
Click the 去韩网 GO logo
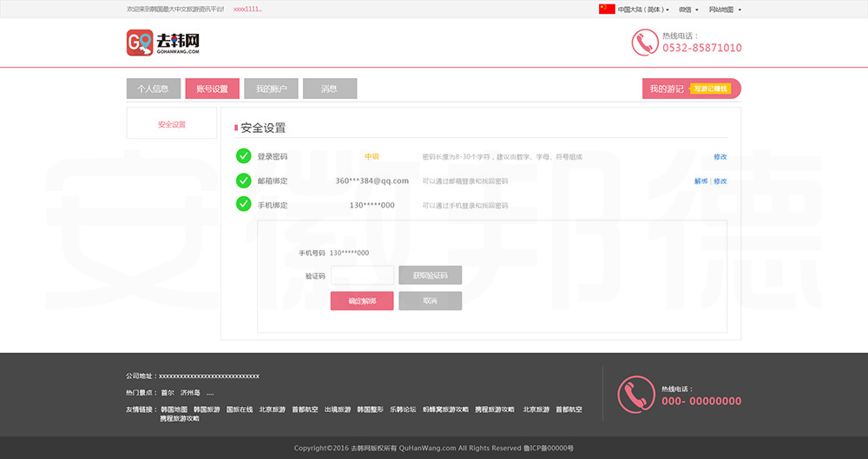tap(163, 43)
